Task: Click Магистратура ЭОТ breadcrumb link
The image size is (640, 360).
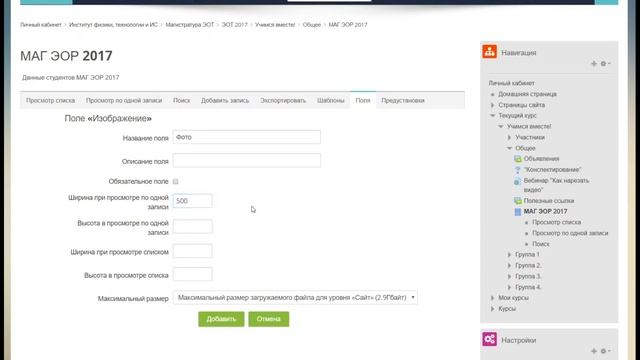Action: click(190, 25)
